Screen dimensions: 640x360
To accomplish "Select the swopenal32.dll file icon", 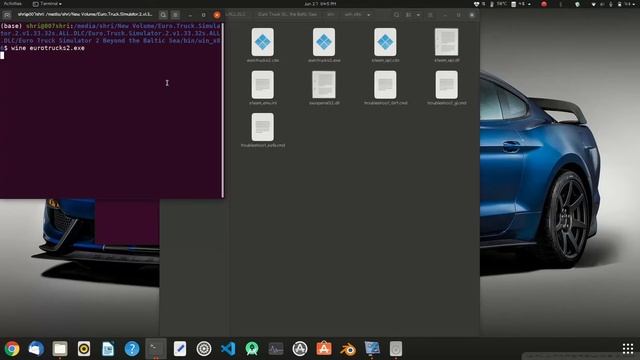I will 324,85.
